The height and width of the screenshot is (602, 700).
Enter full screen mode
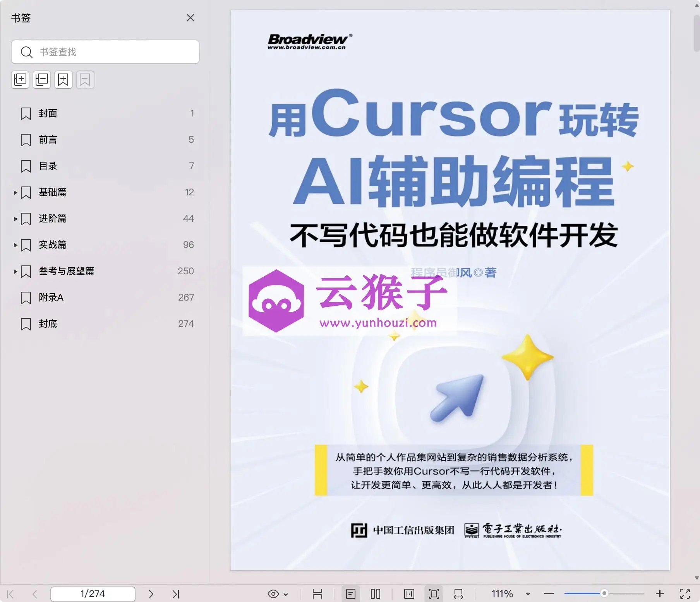[x=685, y=594]
